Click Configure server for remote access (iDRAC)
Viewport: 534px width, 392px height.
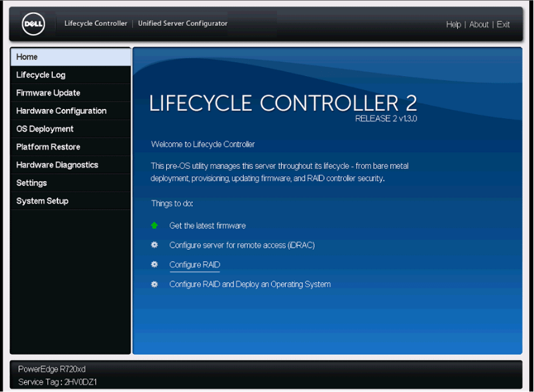click(x=242, y=245)
